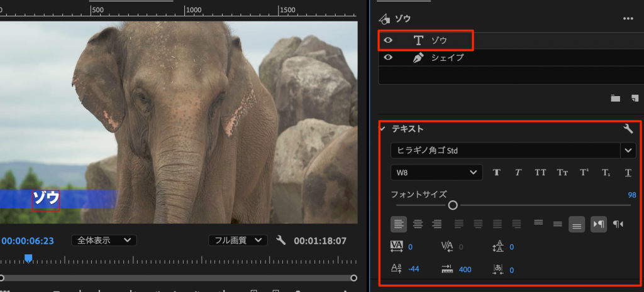Image resolution: width=644 pixels, height=292 pixels.
Task: Open the ゾウ panel options menu
Action: tap(628, 19)
